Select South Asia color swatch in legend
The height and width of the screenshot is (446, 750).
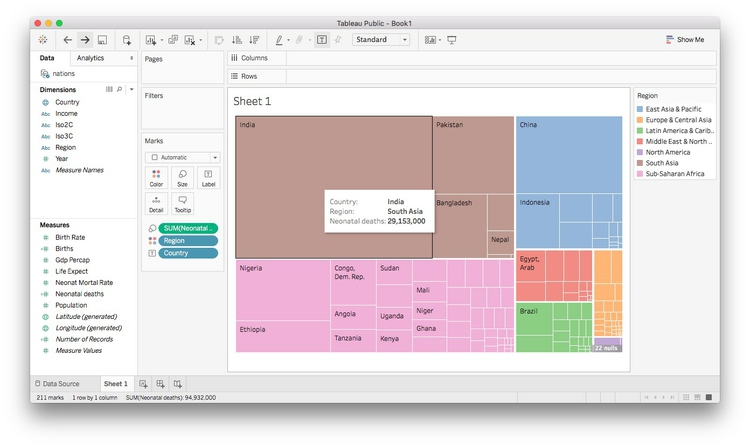(x=640, y=163)
